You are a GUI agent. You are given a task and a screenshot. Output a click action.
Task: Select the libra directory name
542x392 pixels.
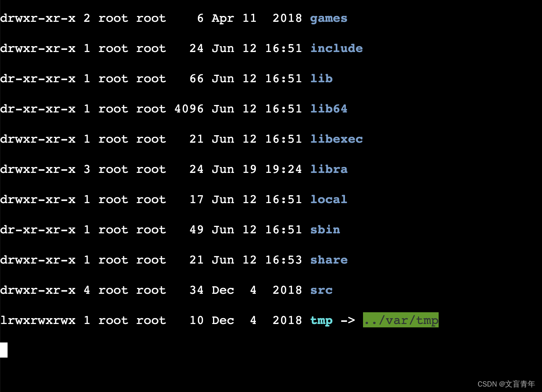pos(329,169)
